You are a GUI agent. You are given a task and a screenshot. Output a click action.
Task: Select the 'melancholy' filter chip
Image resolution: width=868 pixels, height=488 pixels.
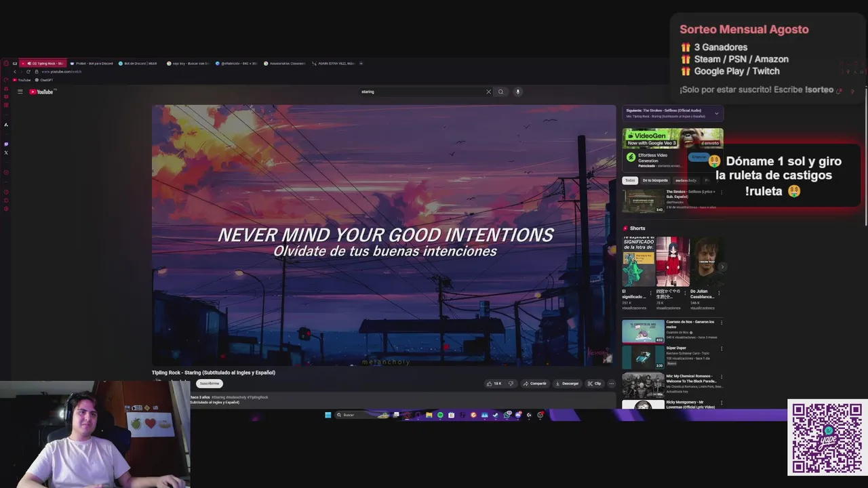tap(686, 180)
